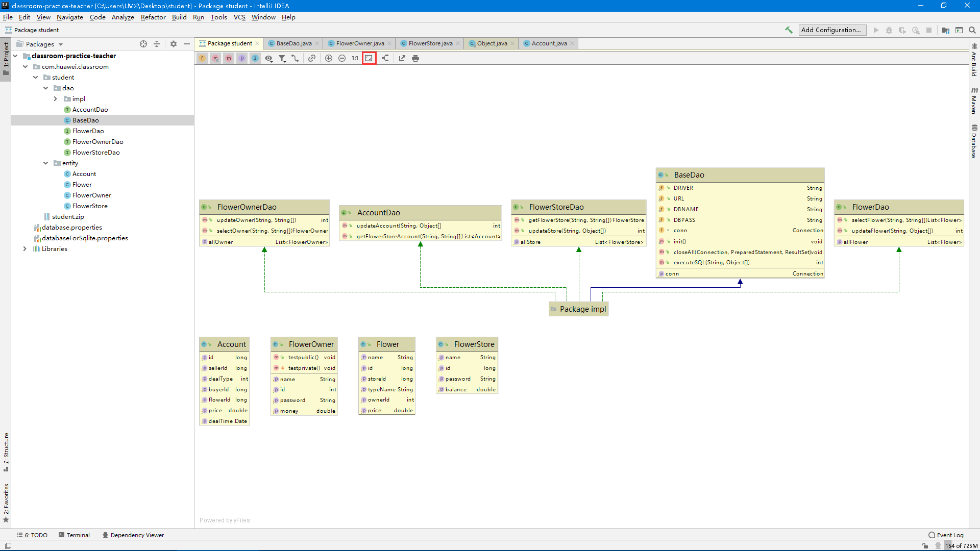
Task: Toggle the Properties display button
Action: (x=242, y=58)
